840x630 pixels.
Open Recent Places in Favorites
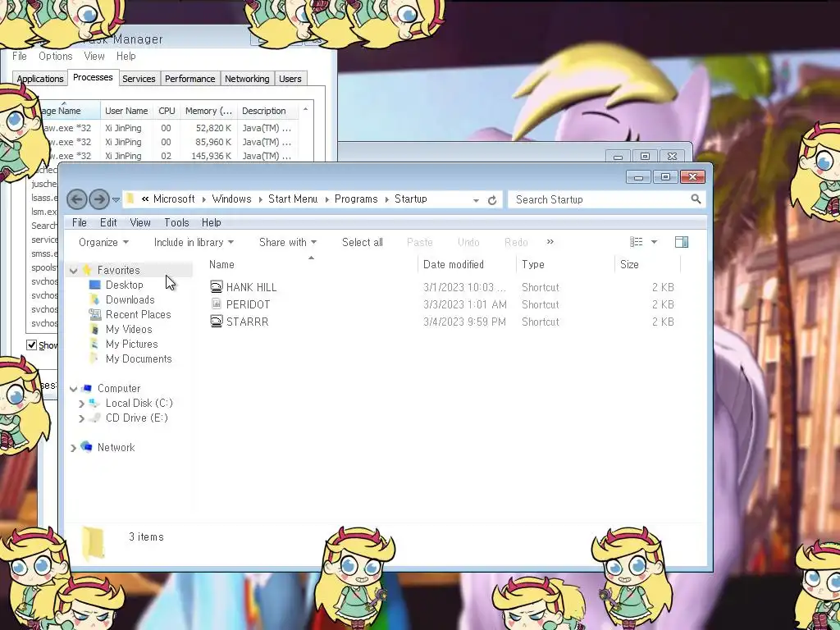tap(138, 314)
